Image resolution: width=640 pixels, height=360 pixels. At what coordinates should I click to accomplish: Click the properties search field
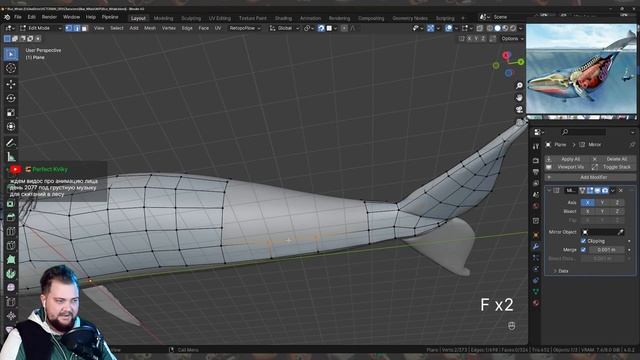[583, 132]
